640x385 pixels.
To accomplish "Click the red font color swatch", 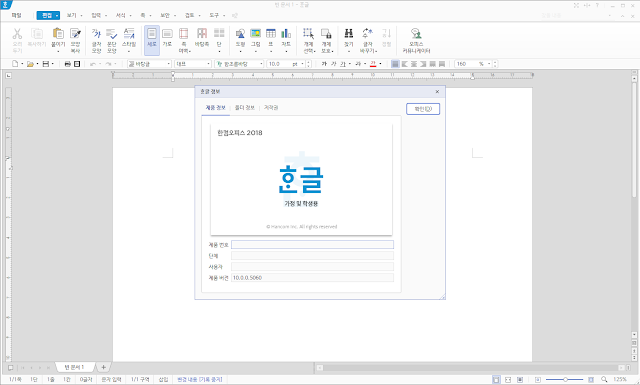I will (373, 64).
